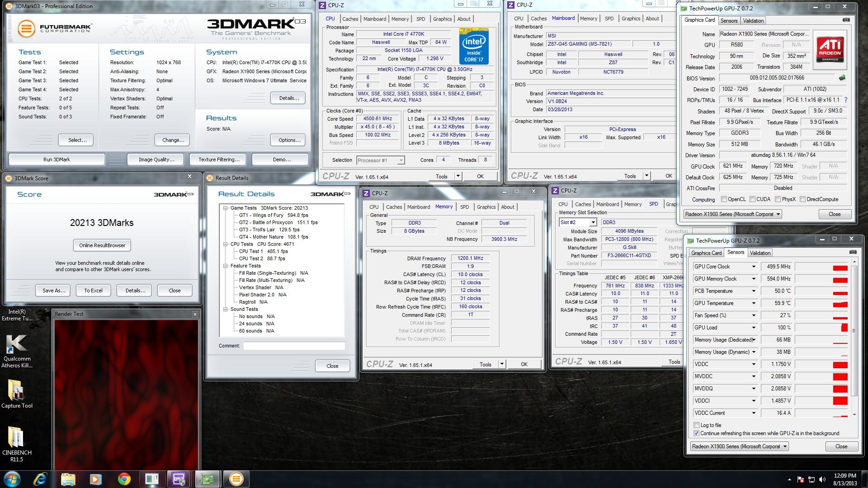Open Google Chrome from the taskbar
868x488 pixels.
pyautogui.click(x=123, y=479)
